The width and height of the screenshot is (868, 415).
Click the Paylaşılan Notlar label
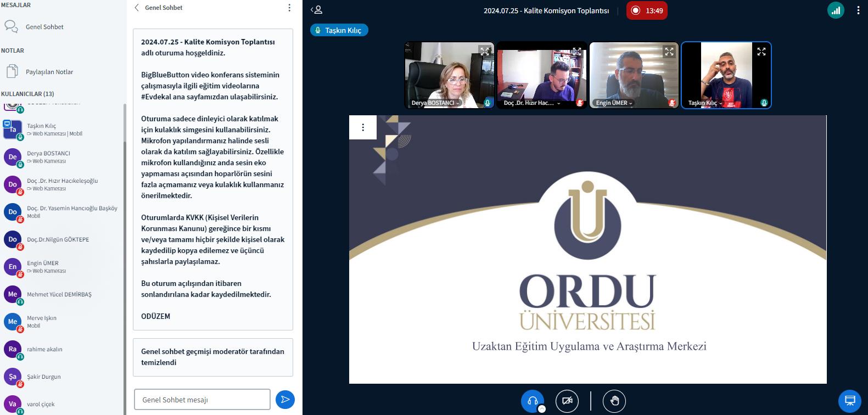[49, 72]
